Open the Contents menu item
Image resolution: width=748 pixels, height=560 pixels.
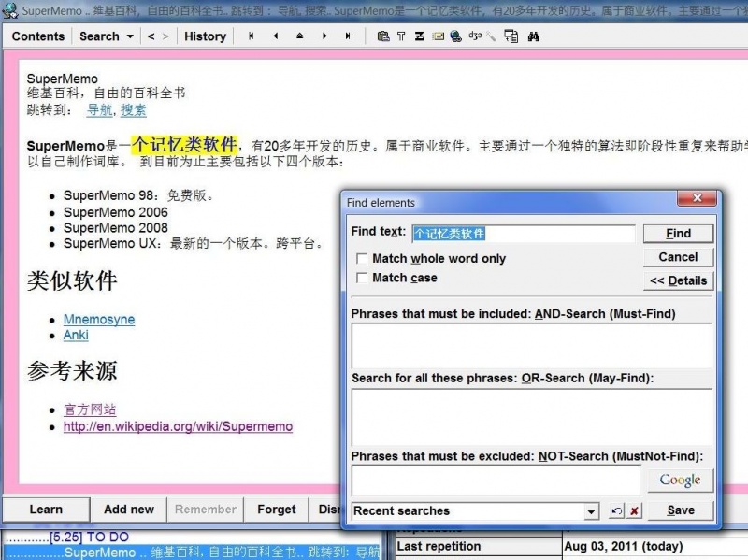pyautogui.click(x=38, y=36)
